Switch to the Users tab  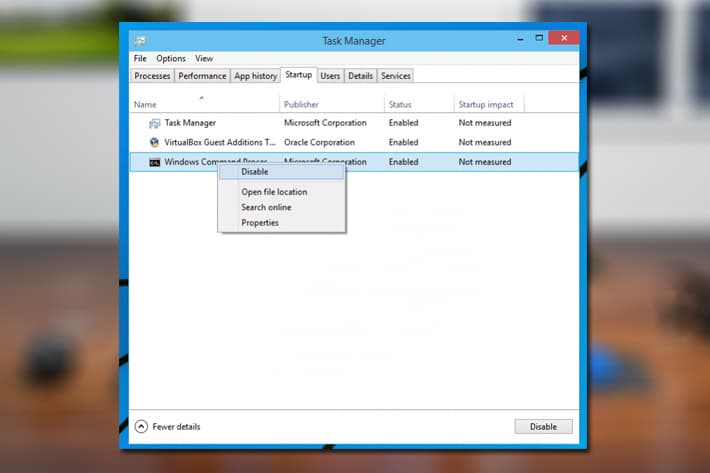tap(330, 76)
